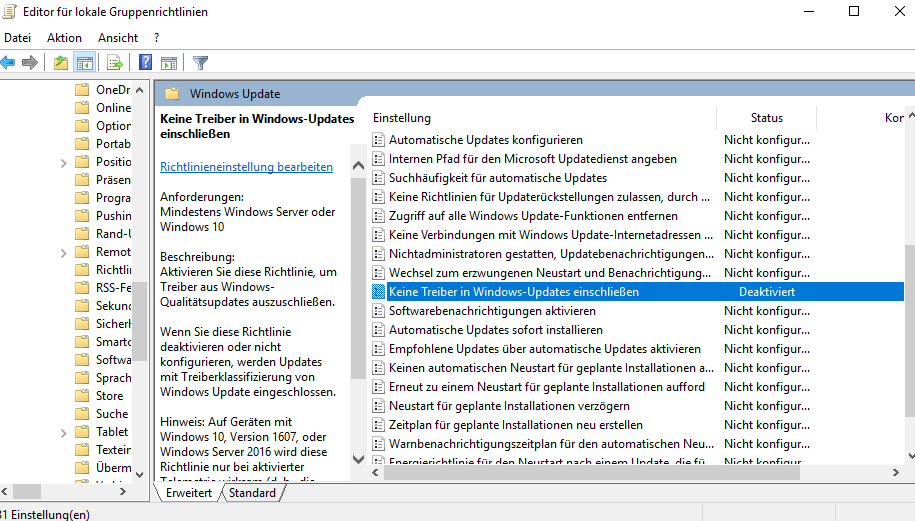Viewport: 915px width, 521px height.
Task: Expand the Tablet tree node
Action: point(64,433)
